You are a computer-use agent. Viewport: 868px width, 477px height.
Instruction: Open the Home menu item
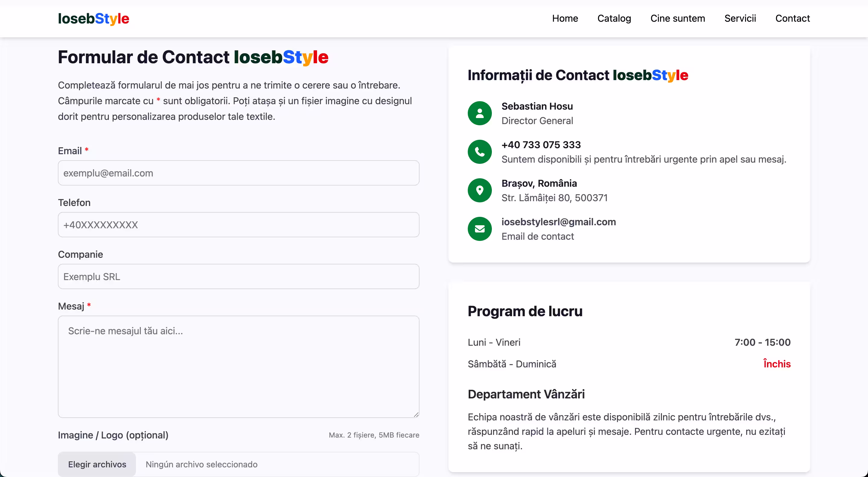(x=565, y=18)
